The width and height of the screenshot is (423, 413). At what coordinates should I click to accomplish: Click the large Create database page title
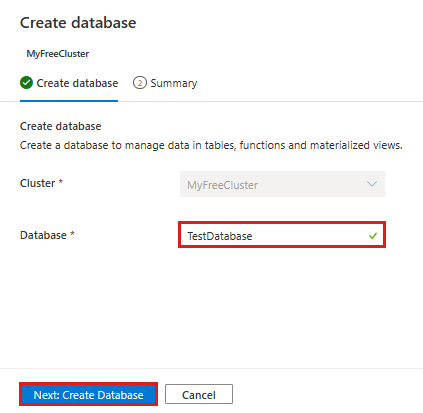coord(78,23)
